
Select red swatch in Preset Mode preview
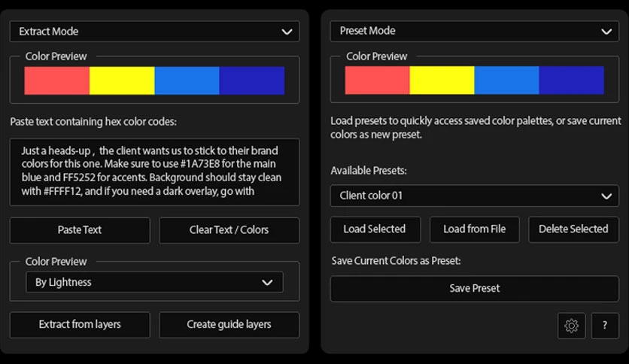point(377,80)
